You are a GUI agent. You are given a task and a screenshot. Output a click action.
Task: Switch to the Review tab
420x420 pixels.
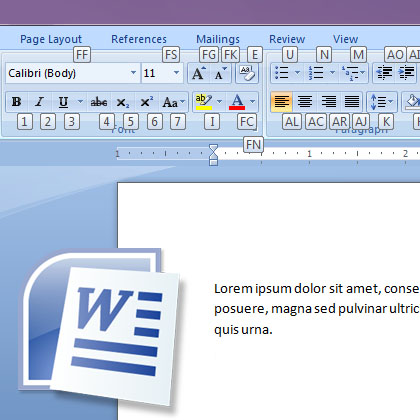tap(287, 39)
